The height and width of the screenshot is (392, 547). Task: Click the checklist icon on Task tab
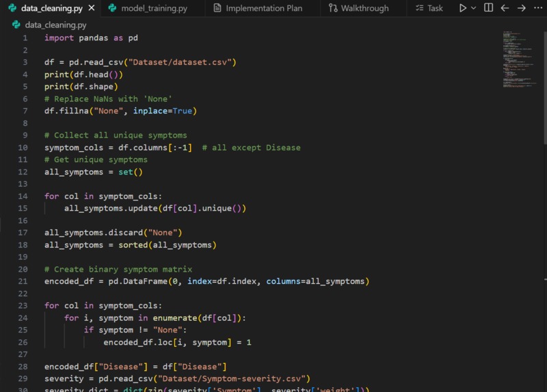pyautogui.click(x=419, y=8)
